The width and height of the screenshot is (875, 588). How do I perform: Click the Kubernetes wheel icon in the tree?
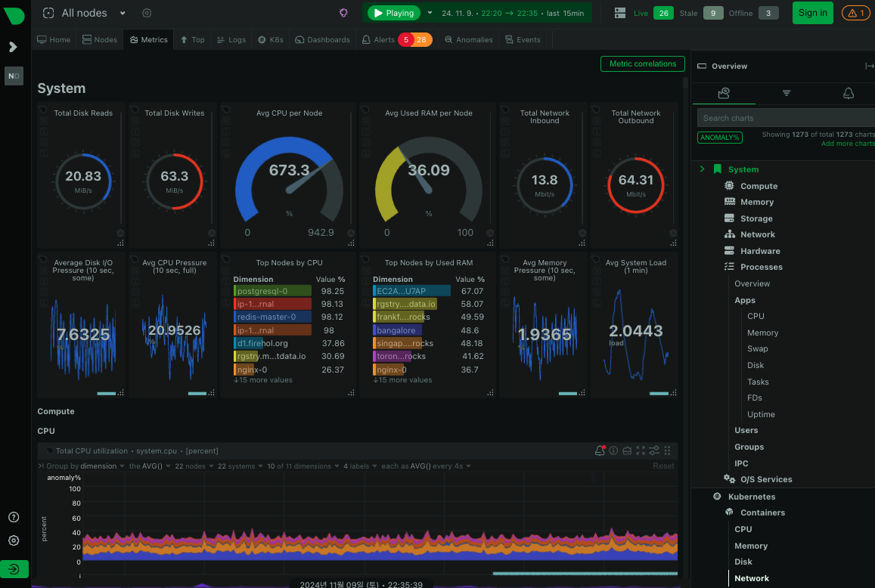717,496
